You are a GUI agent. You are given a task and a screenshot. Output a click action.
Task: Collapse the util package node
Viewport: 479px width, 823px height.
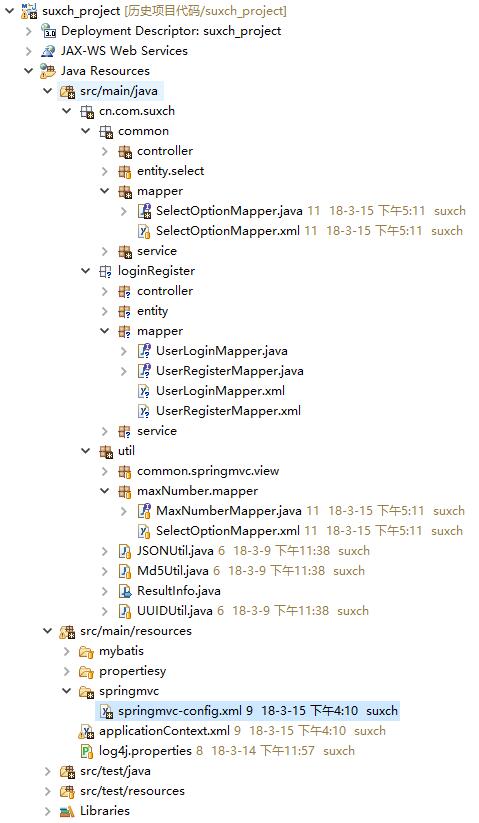point(86,451)
